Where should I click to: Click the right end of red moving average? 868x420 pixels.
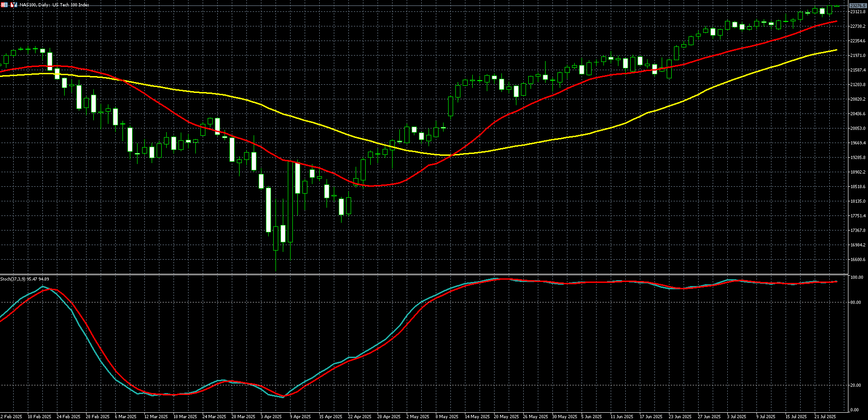click(837, 21)
